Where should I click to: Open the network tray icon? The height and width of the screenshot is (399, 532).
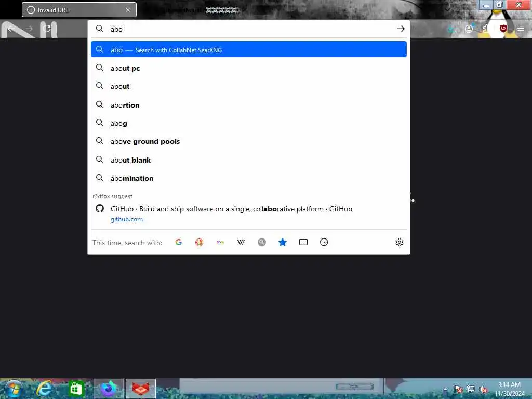pos(471,389)
